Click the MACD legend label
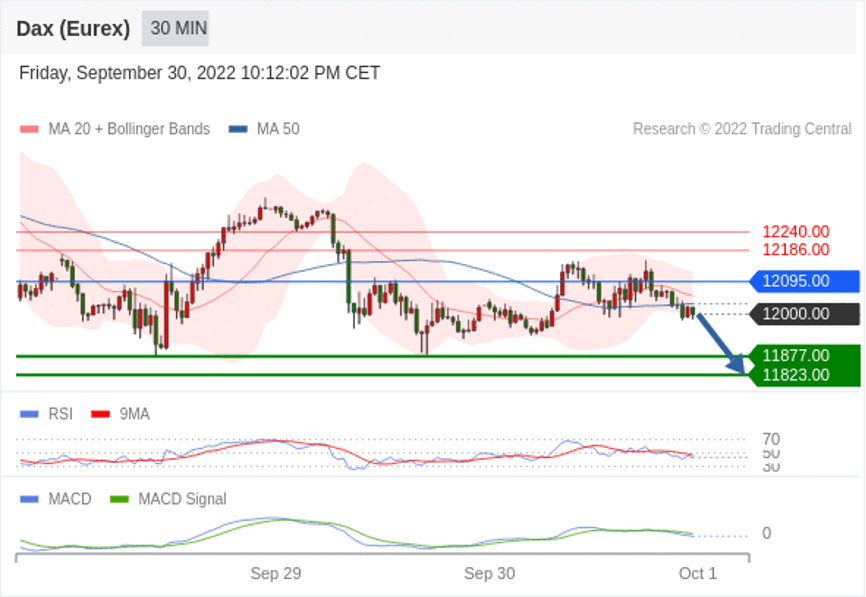This screenshot has height=597, width=866. point(70,499)
